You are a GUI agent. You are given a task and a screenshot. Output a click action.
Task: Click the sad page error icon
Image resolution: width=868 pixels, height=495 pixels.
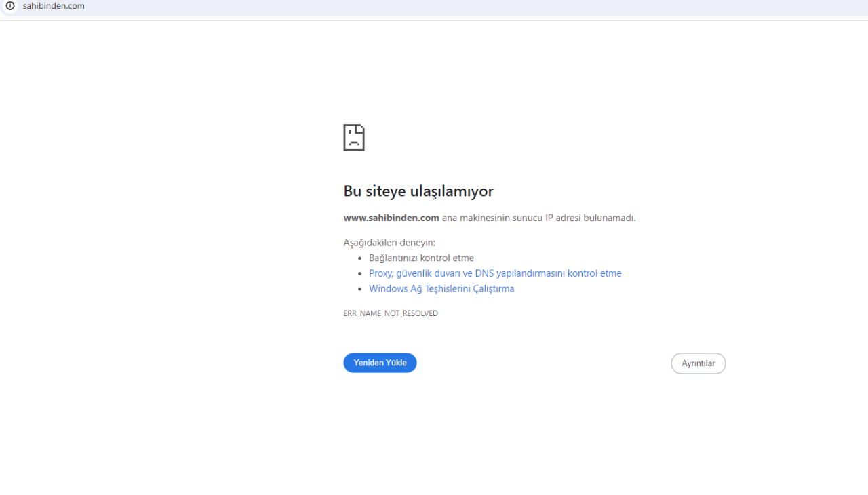[x=354, y=138]
